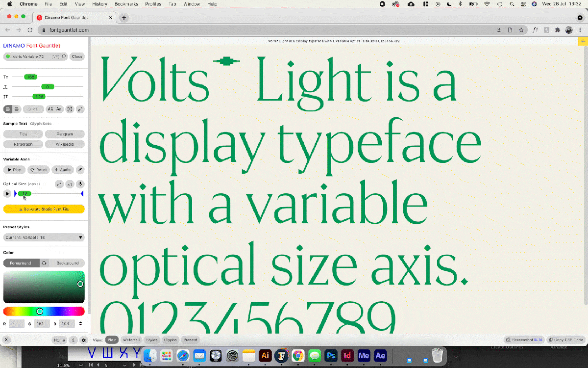Insert Title sample text
This screenshot has width=588, height=368.
click(23, 134)
